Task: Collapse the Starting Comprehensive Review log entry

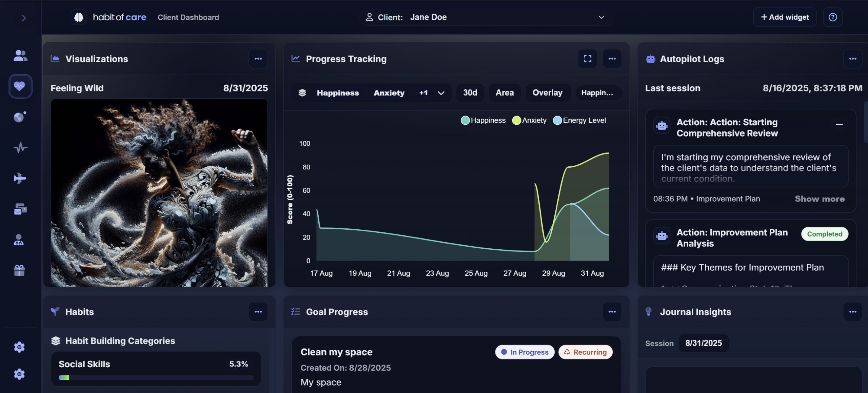Action: 839,124
